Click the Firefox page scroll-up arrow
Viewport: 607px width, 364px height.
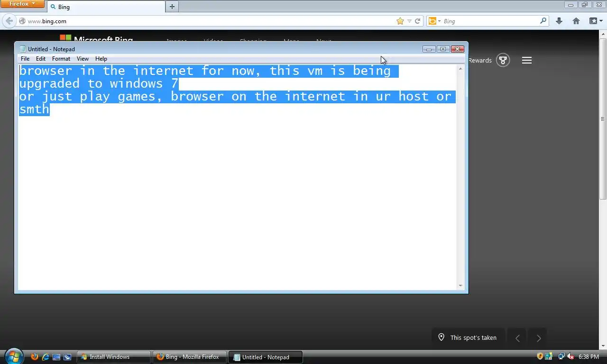[x=603, y=34]
